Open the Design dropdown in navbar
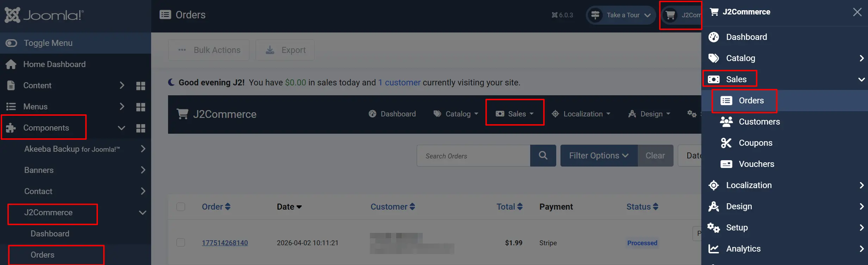This screenshot has height=265, width=868. [649, 114]
